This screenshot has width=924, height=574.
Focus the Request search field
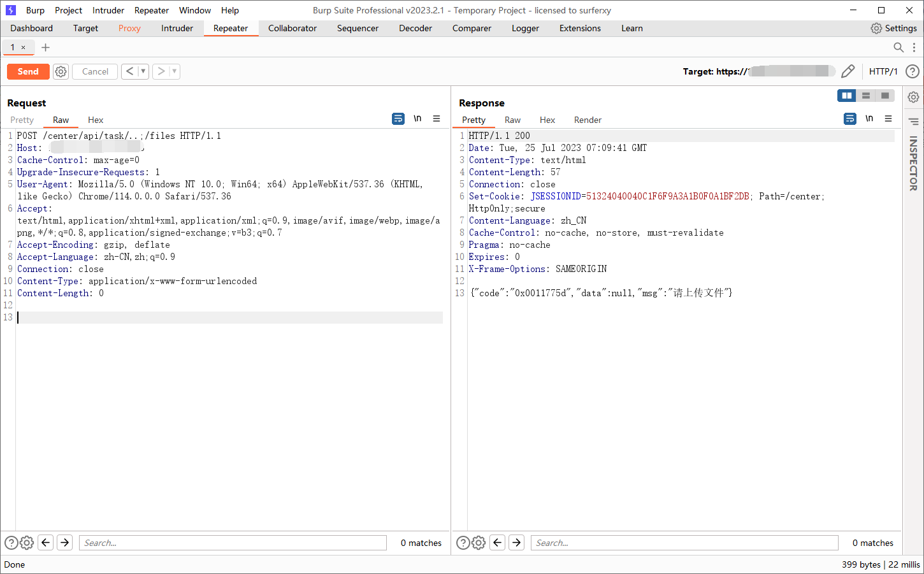click(233, 543)
